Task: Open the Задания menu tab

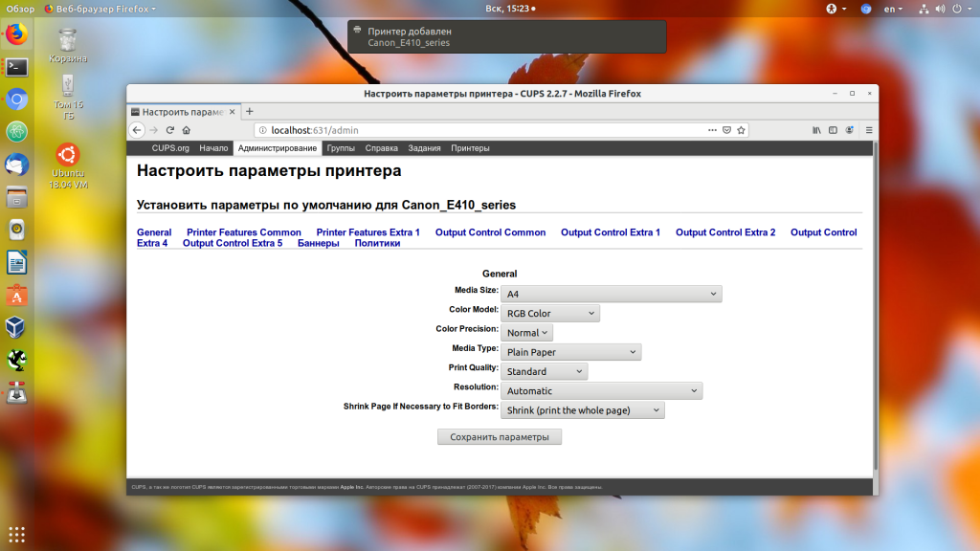Action: (424, 148)
